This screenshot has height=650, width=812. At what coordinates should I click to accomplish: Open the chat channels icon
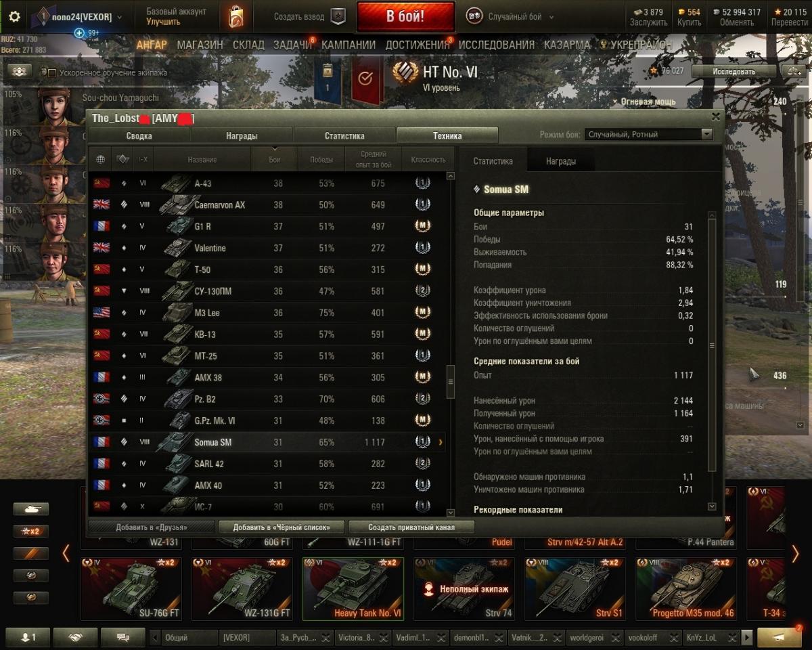pyautogui.click(x=122, y=637)
